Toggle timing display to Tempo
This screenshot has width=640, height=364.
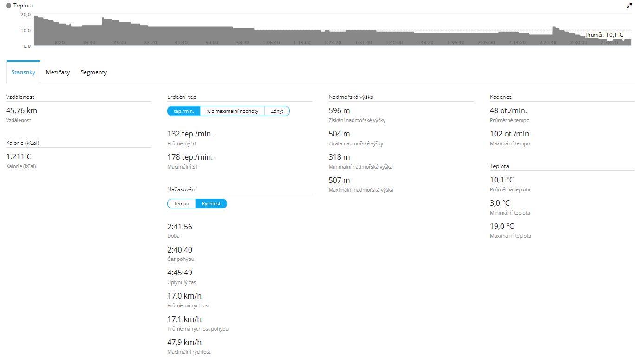click(182, 204)
